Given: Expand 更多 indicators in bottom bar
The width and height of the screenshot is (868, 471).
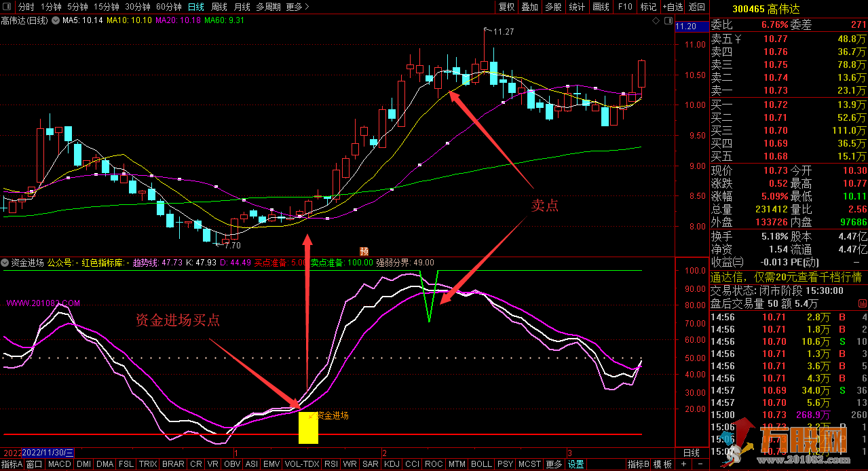Looking at the screenshot, I should click(x=554, y=464).
